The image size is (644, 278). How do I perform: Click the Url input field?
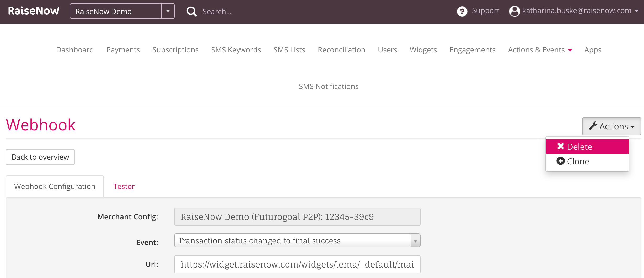click(x=297, y=264)
